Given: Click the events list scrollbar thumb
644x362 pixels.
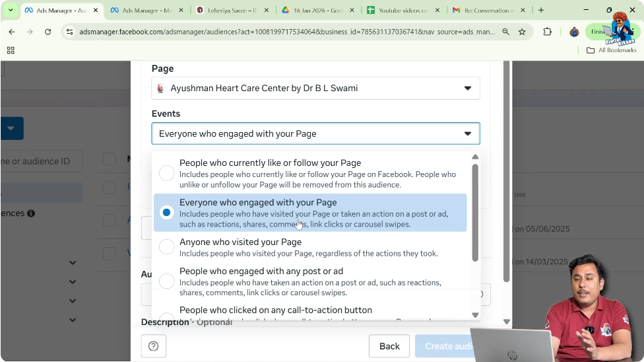Looking at the screenshot, I should click(475, 213).
